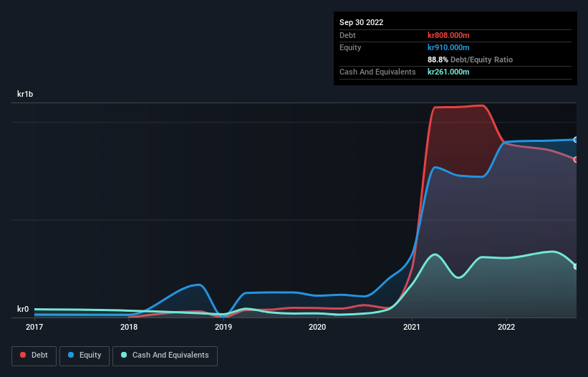
Task: Toggle the Debt legend button
Action: pyautogui.click(x=34, y=355)
